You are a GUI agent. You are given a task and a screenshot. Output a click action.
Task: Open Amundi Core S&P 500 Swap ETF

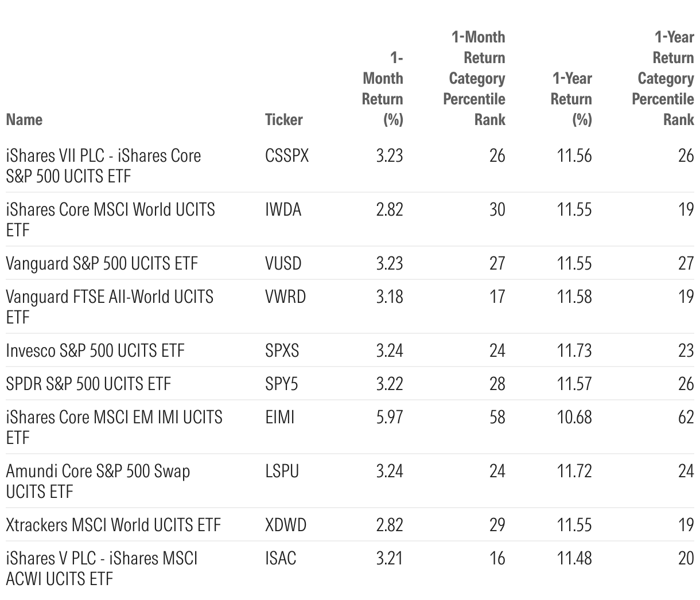[x=98, y=481]
